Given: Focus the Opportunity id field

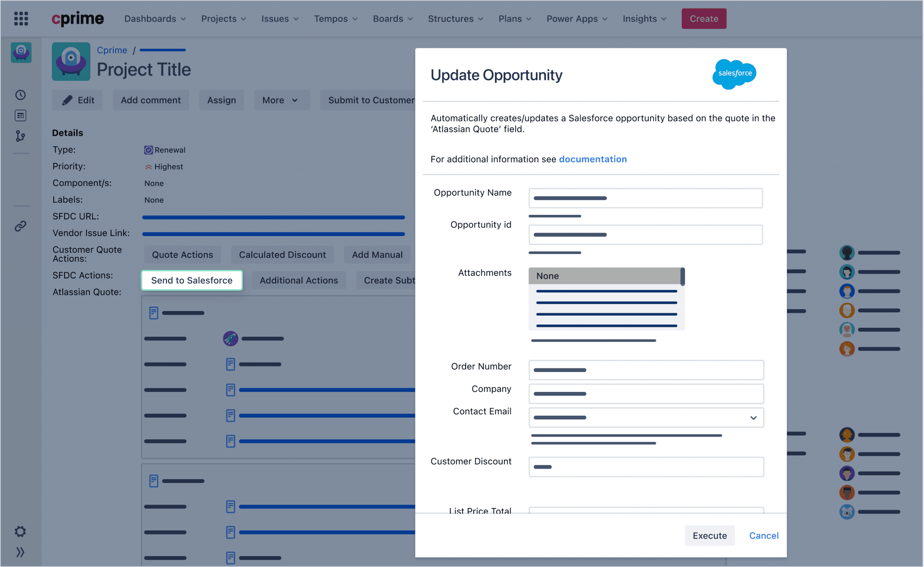Looking at the screenshot, I should pyautogui.click(x=646, y=235).
